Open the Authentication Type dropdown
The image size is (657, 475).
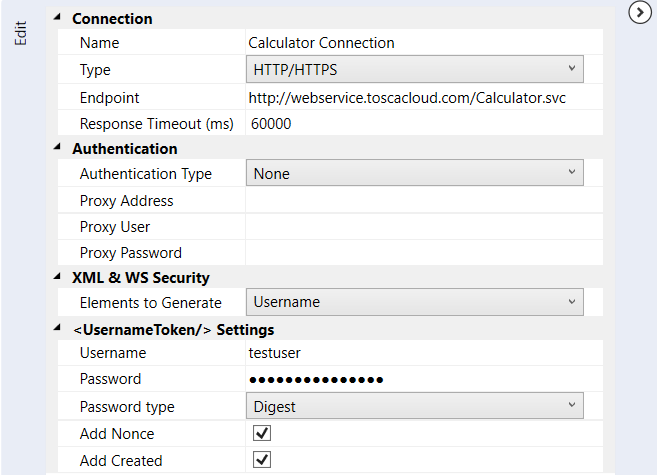pos(414,173)
